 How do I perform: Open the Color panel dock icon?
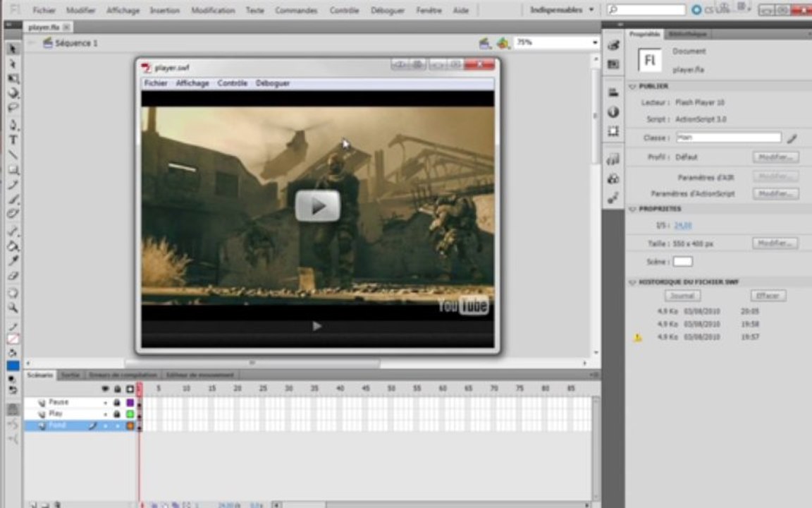tap(613, 45)
